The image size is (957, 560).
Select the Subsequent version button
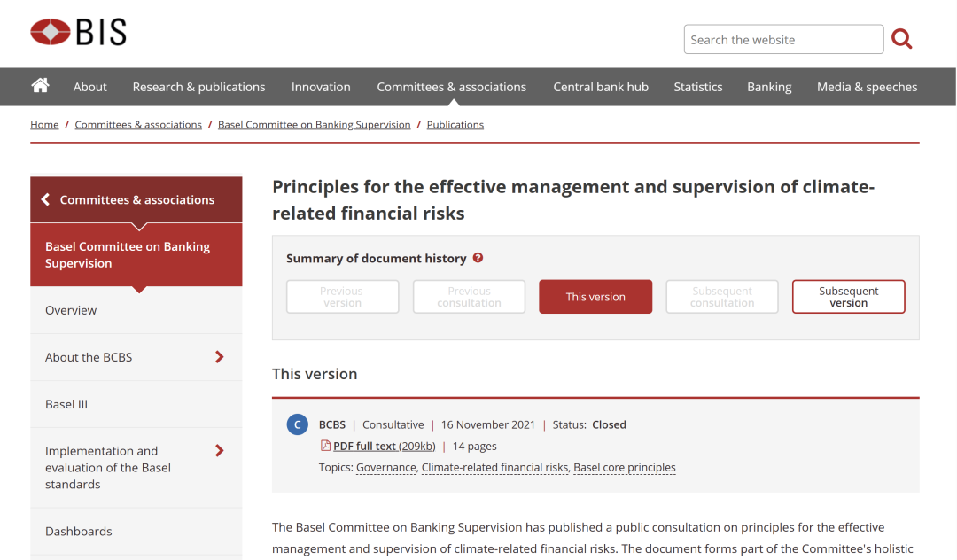click(848, 297)
